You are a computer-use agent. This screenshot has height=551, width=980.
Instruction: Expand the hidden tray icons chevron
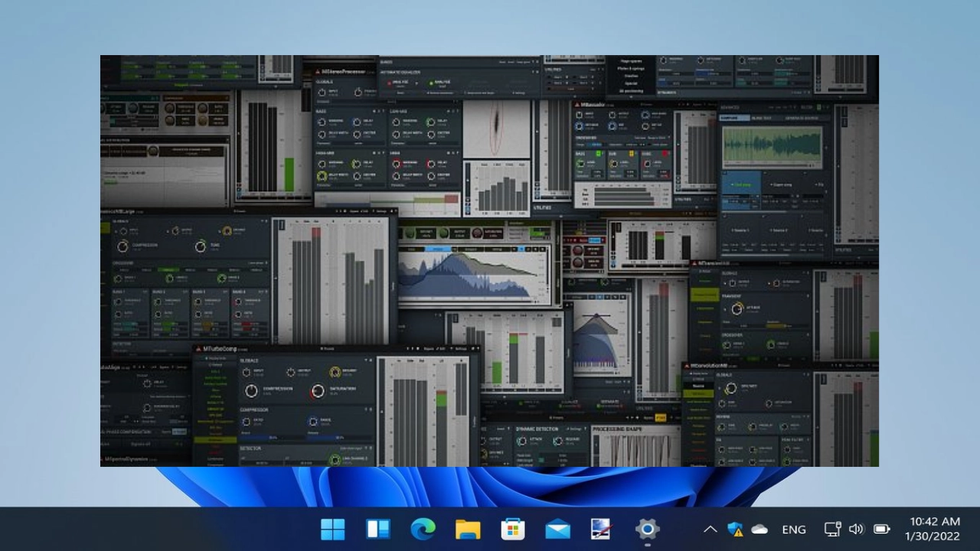coord(710,529)
